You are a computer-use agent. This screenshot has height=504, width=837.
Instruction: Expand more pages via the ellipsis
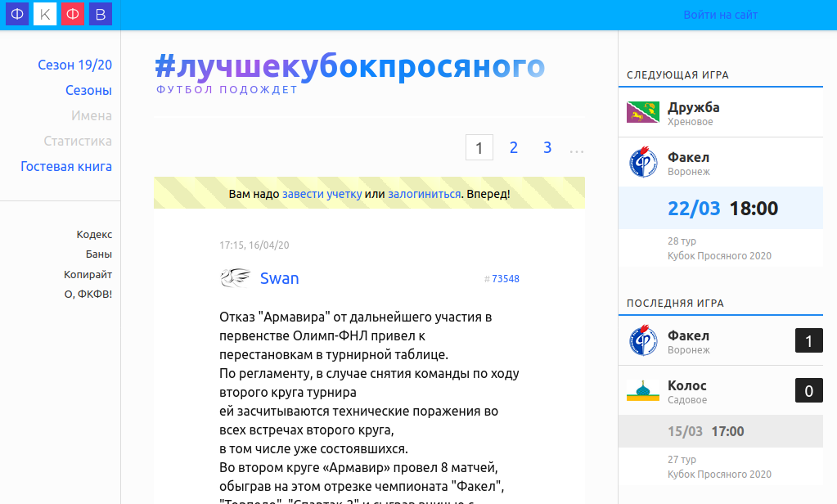576,149
